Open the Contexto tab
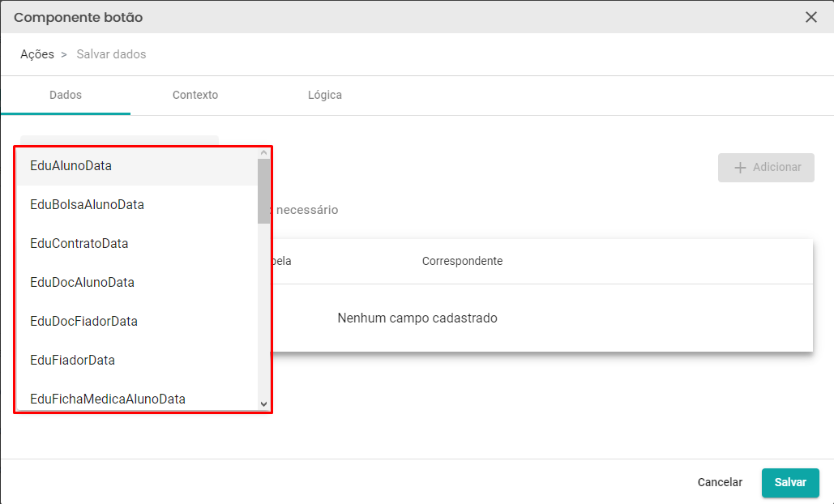This screenshot has height=504, width=834. tap(195, 95)
